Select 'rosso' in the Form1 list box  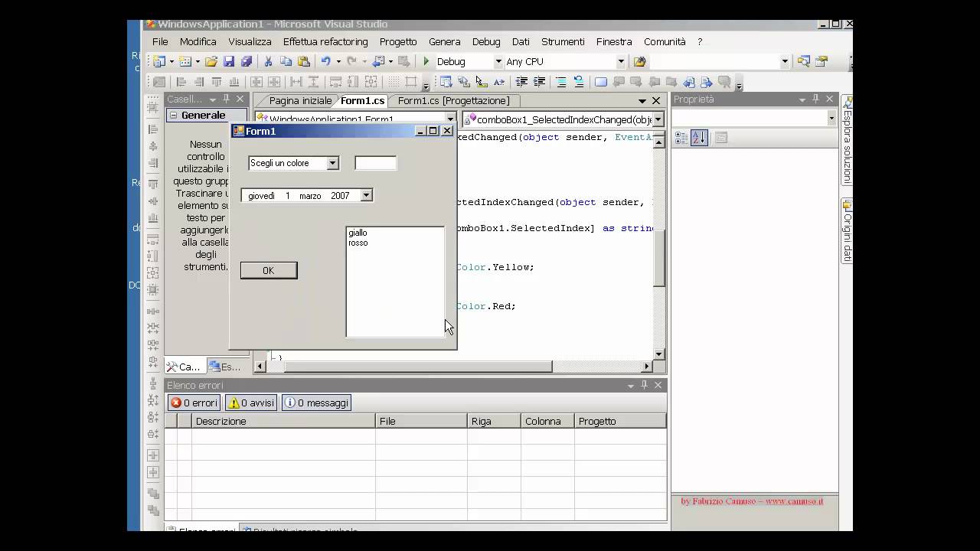click(358, 243)
